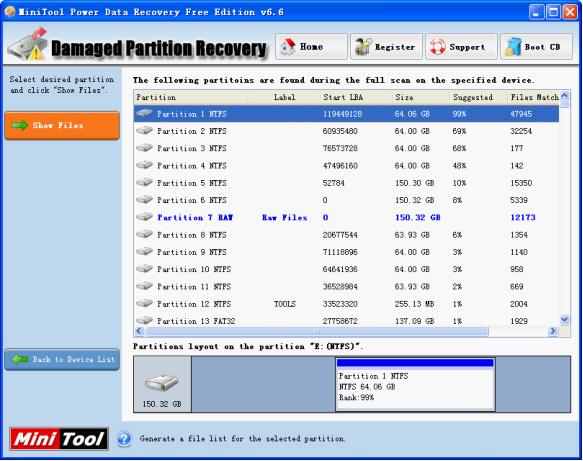Select row 'Partition 9 NTFS'
The image size is (583, 461).
[347, 252]
